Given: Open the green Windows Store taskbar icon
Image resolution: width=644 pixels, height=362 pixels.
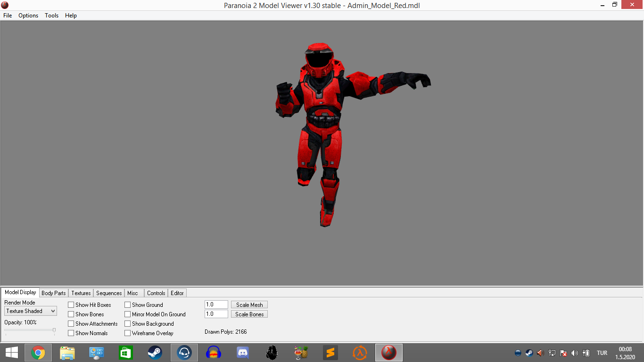Looking at the screenshot, I should (x=126, y=353).
